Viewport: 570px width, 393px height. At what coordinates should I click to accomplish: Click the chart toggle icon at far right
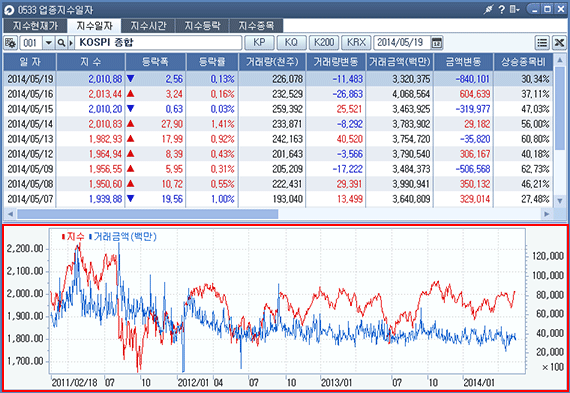559,43
